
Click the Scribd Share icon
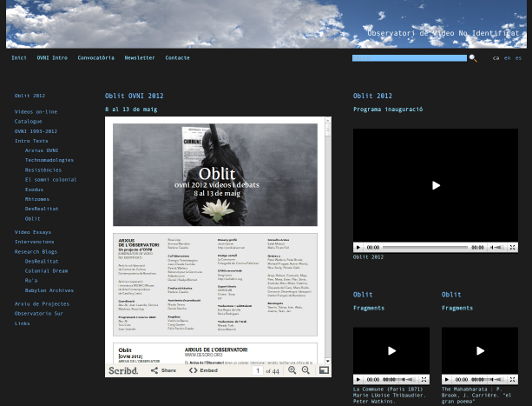(154, 370)
